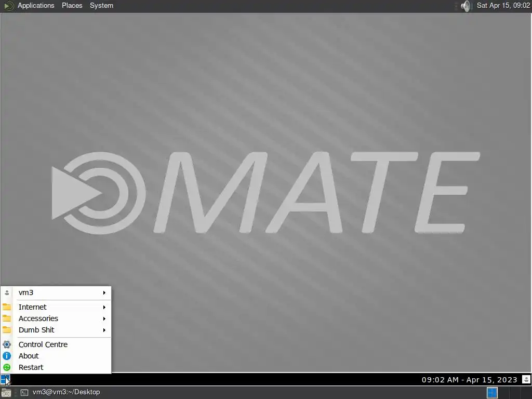The height and width of the screenshot is (399, 532).
Task: Select About in the start menu
Action: click(56, 356)
